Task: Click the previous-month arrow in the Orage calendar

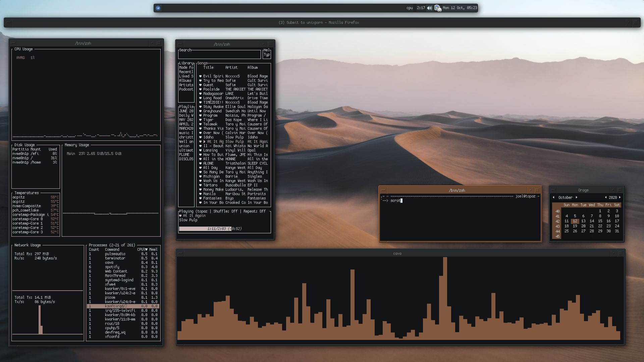Action: pyautogui.click(x=553, y=197)
